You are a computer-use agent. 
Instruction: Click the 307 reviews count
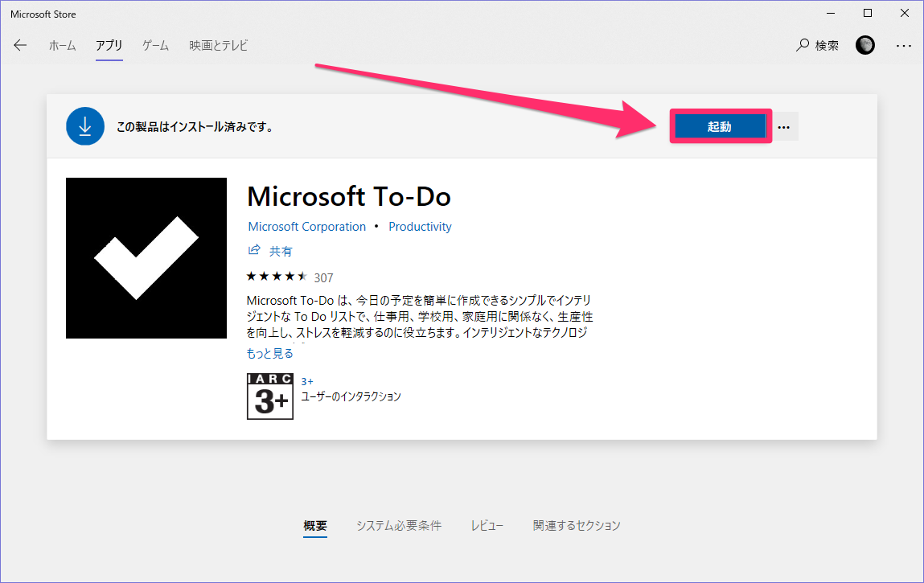[323, 277]
